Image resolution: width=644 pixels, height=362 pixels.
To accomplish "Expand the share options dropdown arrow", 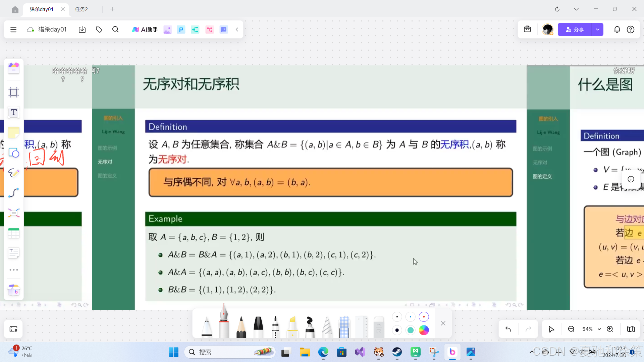I will pyautogui.click(x=597, y=29).
